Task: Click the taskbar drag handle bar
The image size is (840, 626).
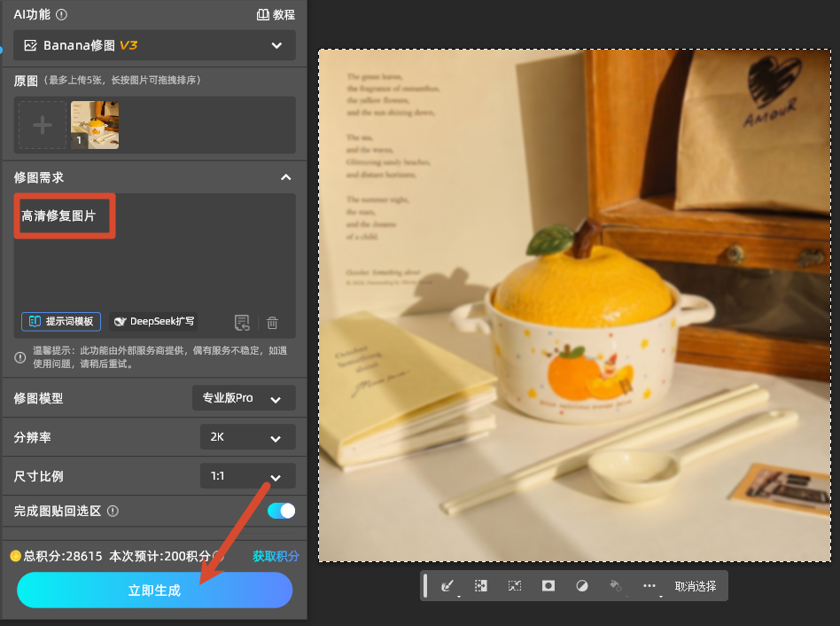Action: click(425, 586)
